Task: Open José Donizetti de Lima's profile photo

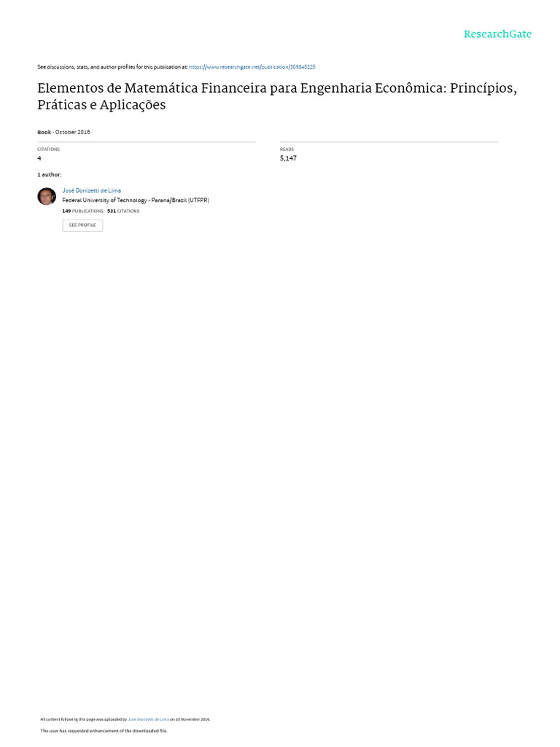Action: (47, 196)
